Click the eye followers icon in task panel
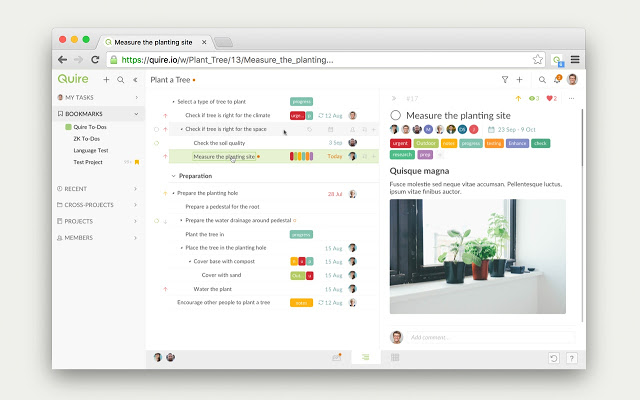640x400 pixels. coord(532,98)
